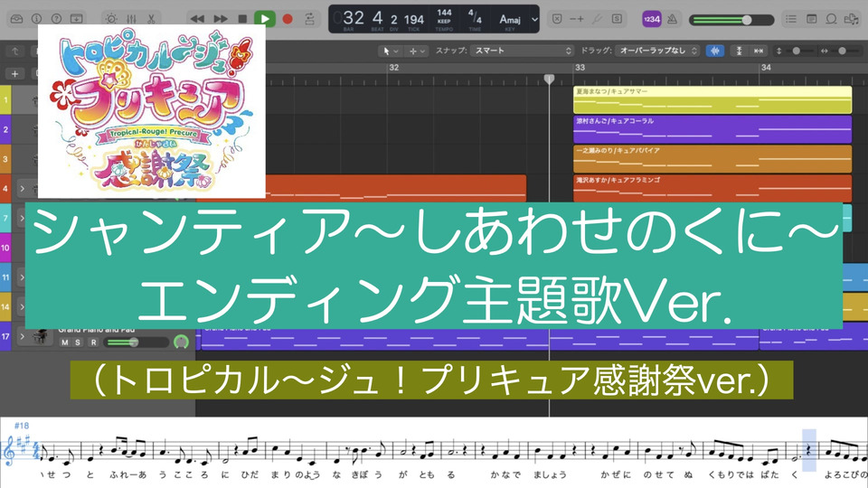
Task: Open the Mixer faders icon
Action: tap(131, 19)
